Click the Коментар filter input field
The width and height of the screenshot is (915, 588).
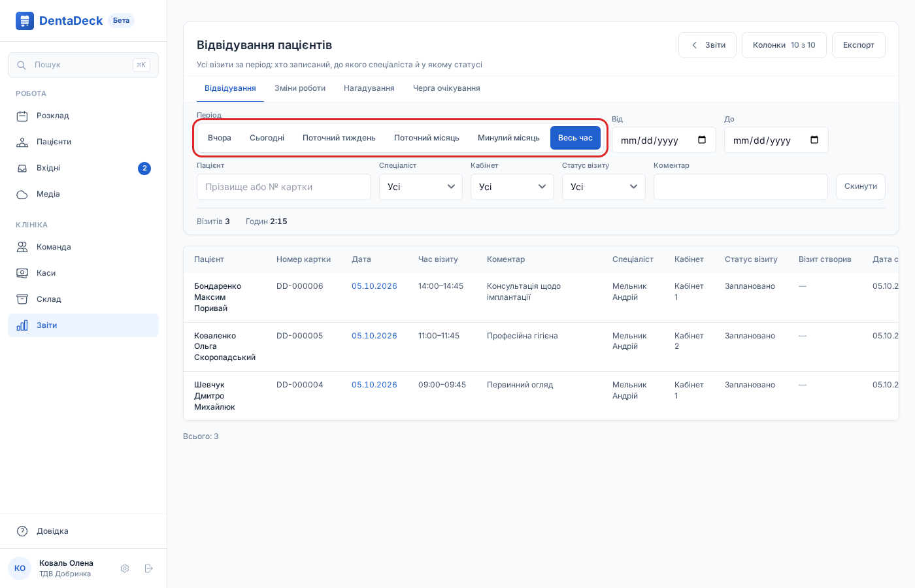tap(740, 187)
